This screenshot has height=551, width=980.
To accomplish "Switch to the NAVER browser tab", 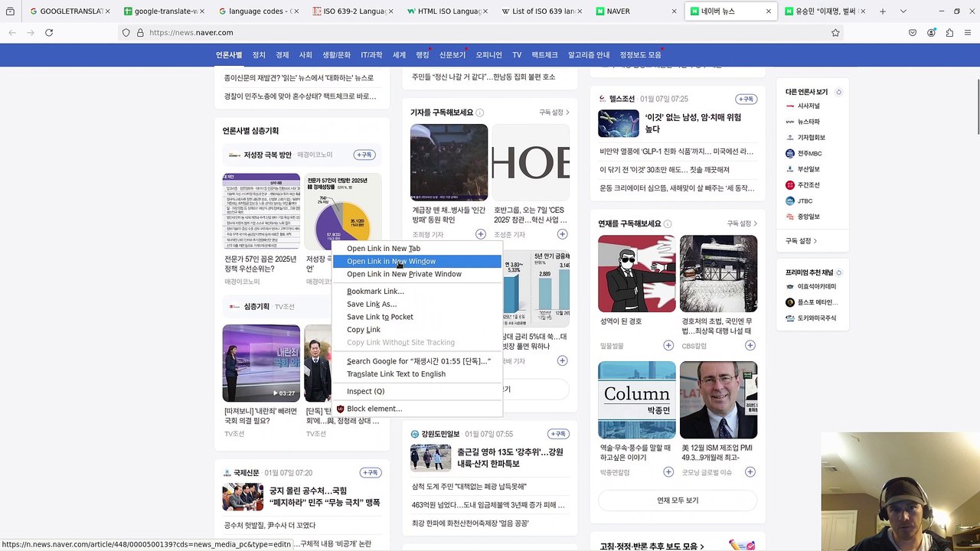I will (x=635, y=11).
